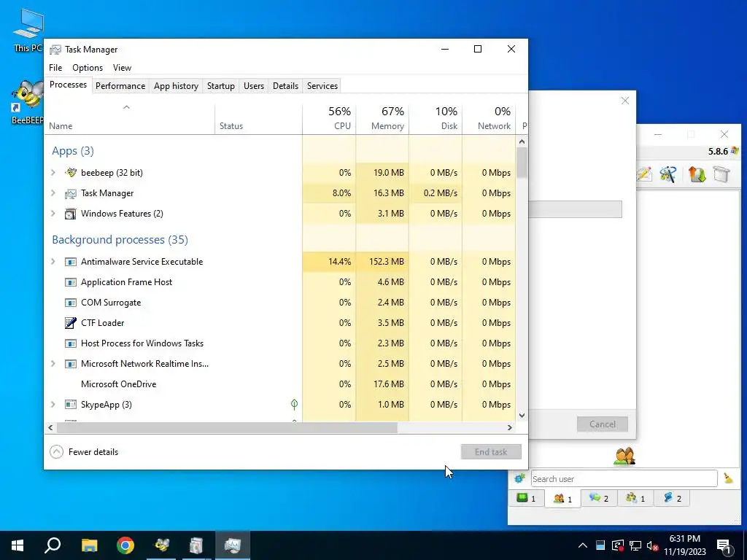This screenshot has width=747, height=560.
Task: Open the View menu in Task Manager
Action: click(122, 68)
